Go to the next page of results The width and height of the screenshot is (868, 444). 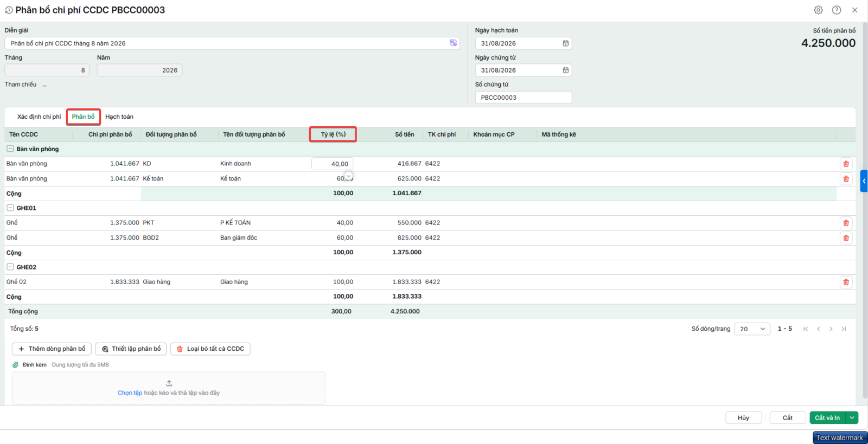[831, 329]
